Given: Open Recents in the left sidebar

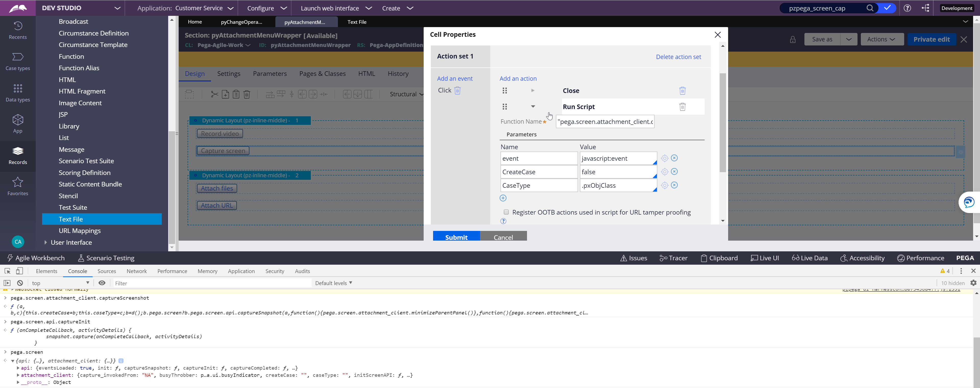Looking at the screenshot, I should point(18,30).
